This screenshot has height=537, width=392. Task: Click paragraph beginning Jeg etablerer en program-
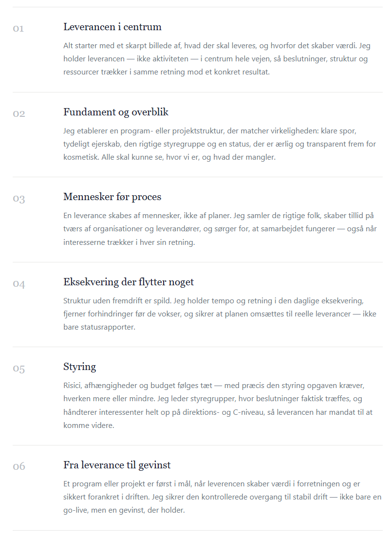point(220,144)
